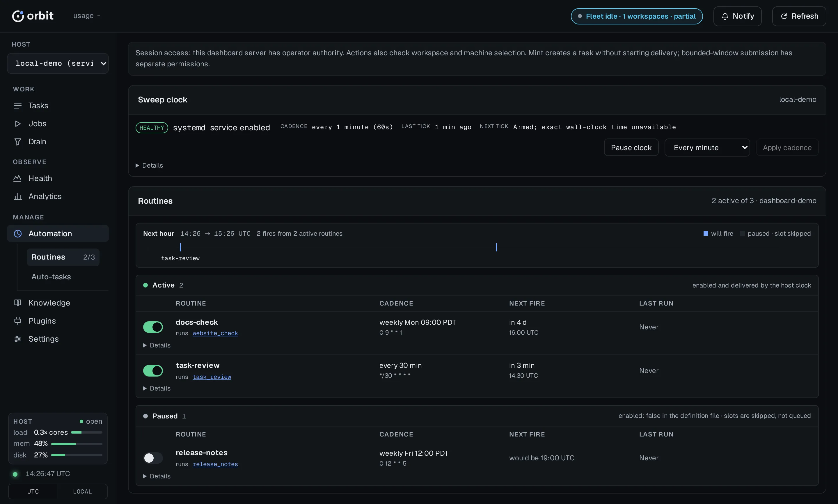838x504 pixels.
Task: Open Knowledge via its book icon
Action: (18, 303)
